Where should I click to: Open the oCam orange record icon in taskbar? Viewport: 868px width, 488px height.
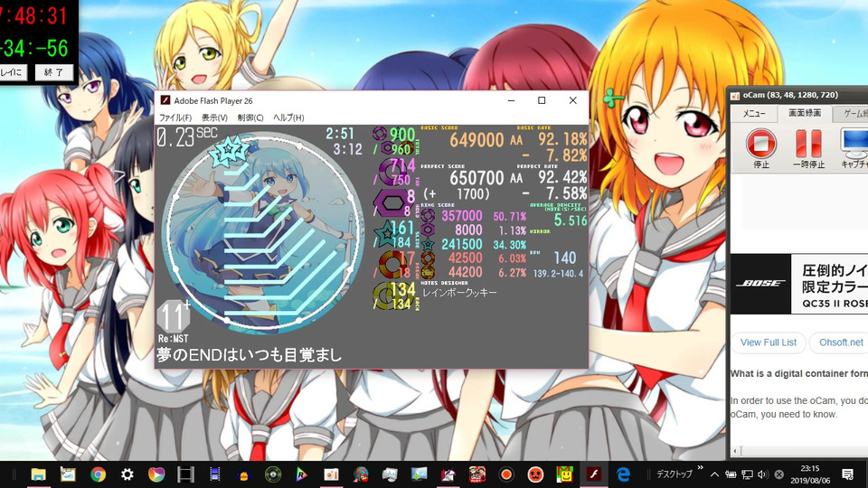tap(506, 474)
